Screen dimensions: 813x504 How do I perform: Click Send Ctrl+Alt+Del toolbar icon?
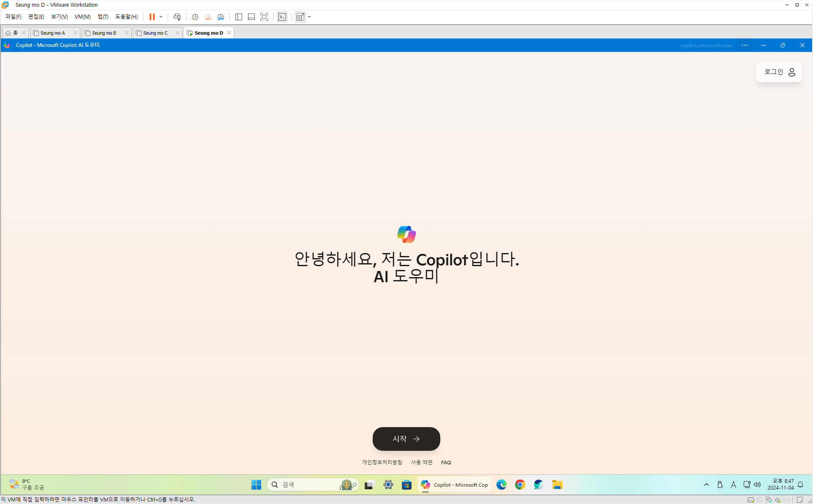[177, 17]
